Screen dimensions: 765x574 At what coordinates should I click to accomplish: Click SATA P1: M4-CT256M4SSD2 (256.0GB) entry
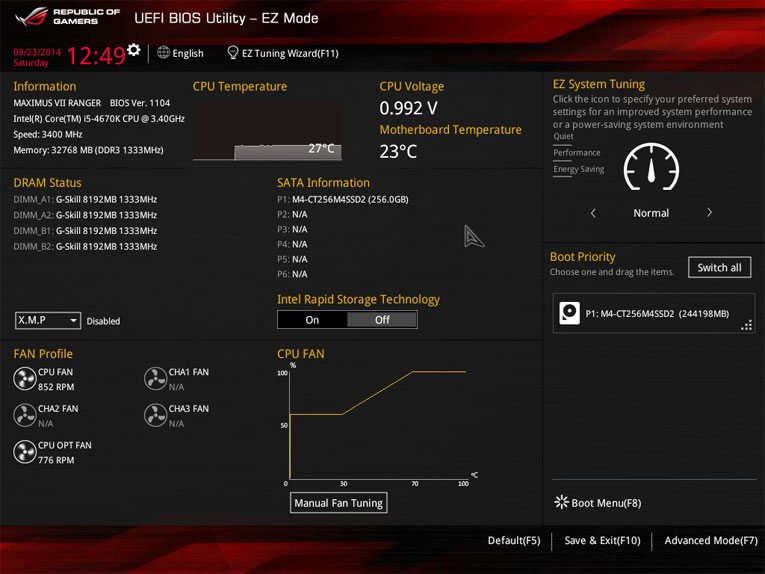[342, 199]
